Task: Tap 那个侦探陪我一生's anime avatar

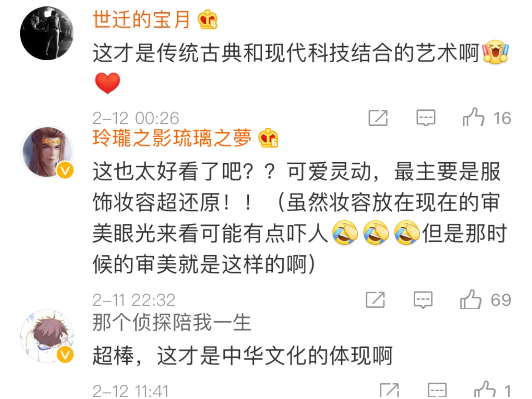Action: 47,336
